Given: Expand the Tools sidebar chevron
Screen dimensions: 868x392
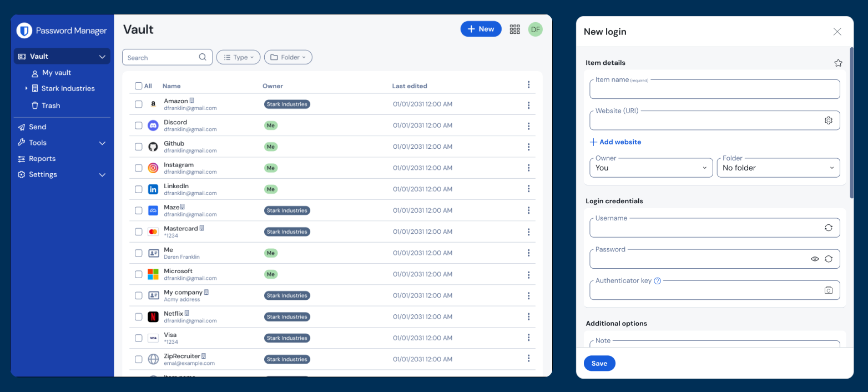Looking at the screenshot, I should (x=102, y=143).
